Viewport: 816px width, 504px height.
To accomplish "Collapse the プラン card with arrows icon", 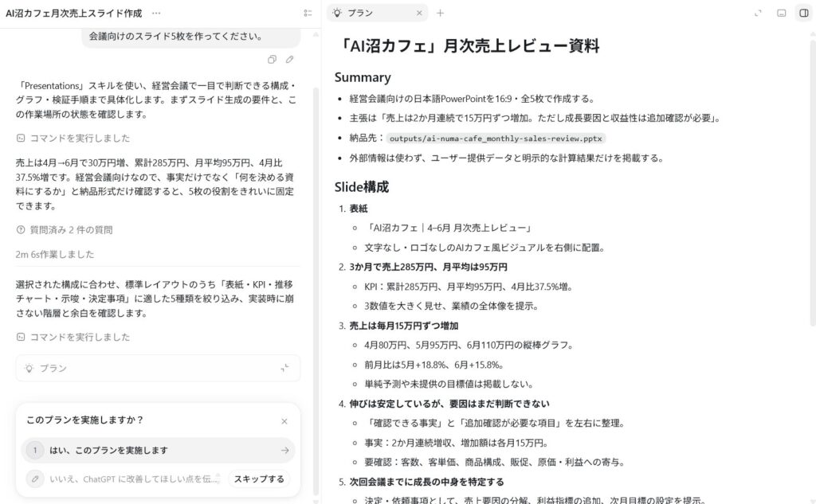I will coord(284,369).
